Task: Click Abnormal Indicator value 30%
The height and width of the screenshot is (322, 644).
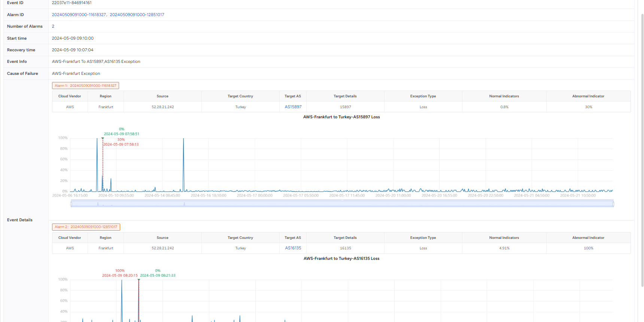Action: click(589, 107)
